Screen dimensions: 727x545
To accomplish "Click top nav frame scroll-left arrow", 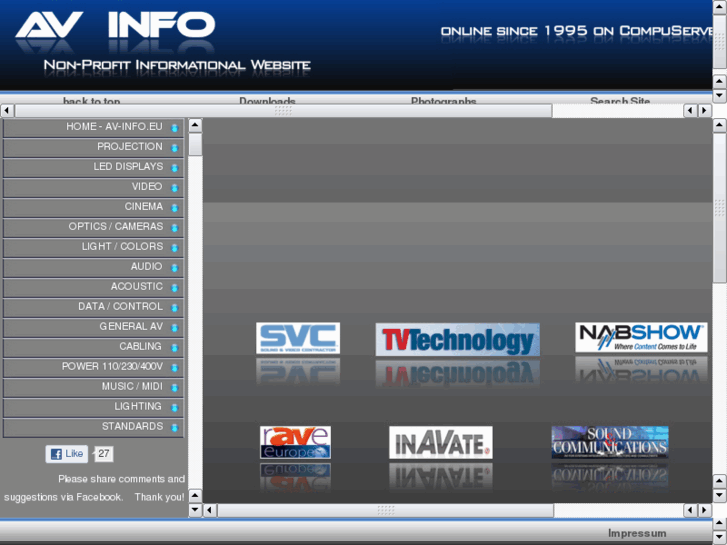I will (x=6, y=110).
